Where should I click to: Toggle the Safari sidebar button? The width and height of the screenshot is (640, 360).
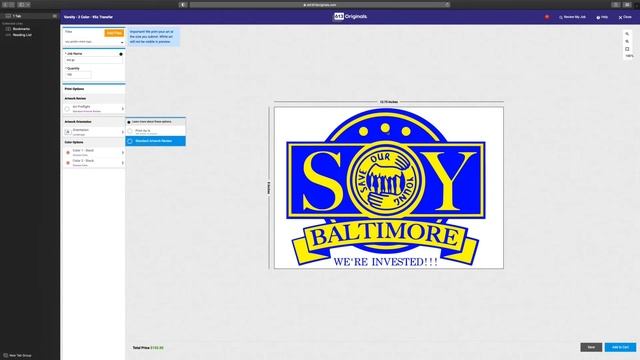pyautogui.click(x=22, y=5)
